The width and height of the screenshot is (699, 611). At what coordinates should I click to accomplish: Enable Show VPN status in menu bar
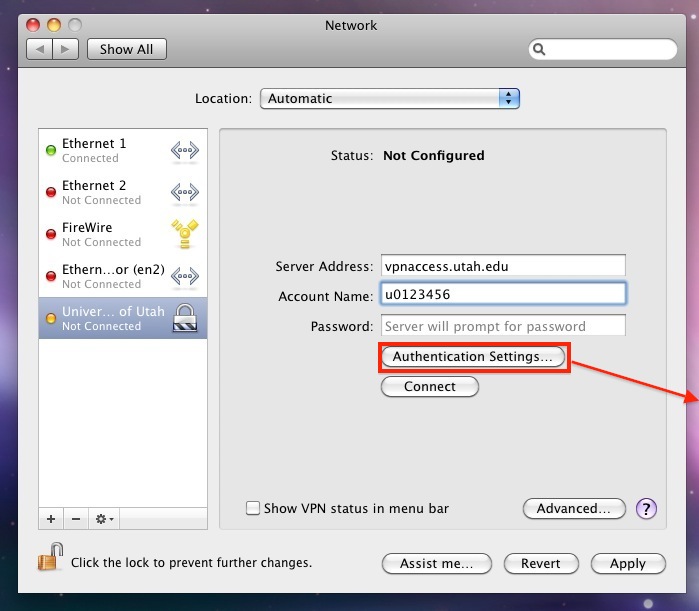[253, 508]
